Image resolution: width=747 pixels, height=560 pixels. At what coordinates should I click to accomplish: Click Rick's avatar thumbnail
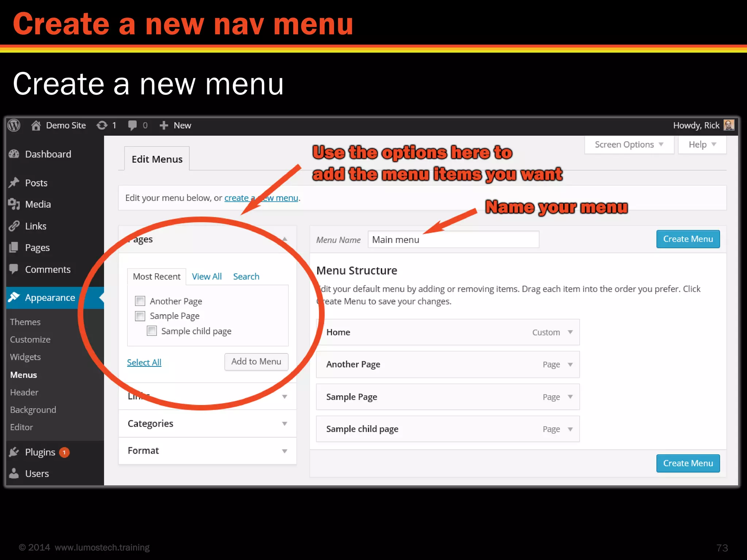(729, 125)
